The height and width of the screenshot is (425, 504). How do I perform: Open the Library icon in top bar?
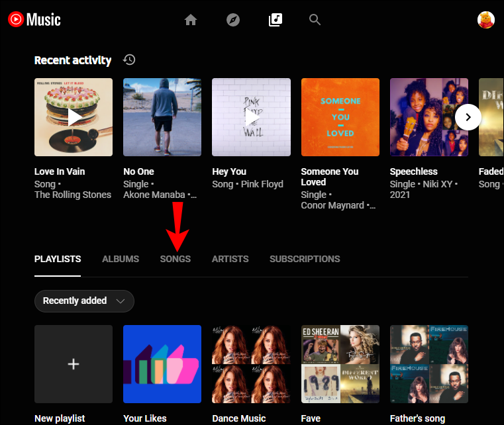[276, 20]
